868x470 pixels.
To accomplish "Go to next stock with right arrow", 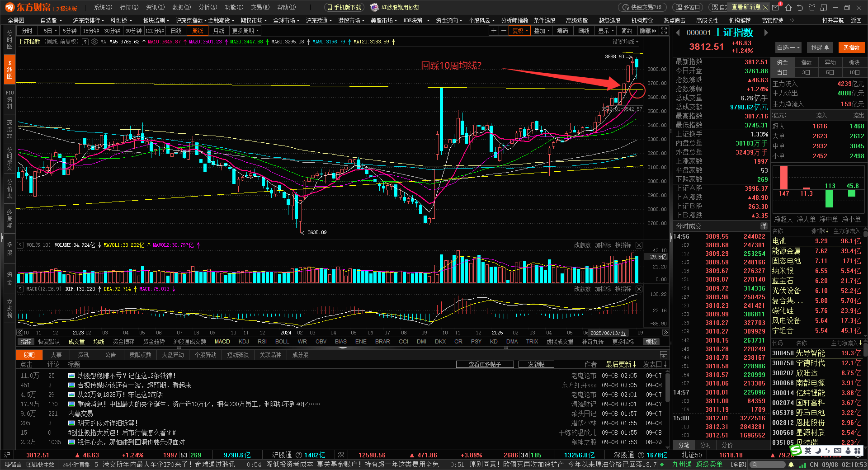I will click(x=766, y=33).
